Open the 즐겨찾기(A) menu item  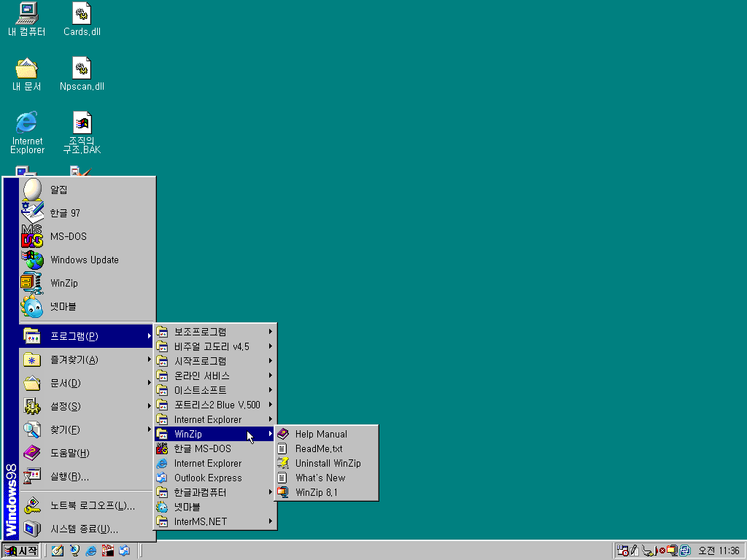click(88, 359)
